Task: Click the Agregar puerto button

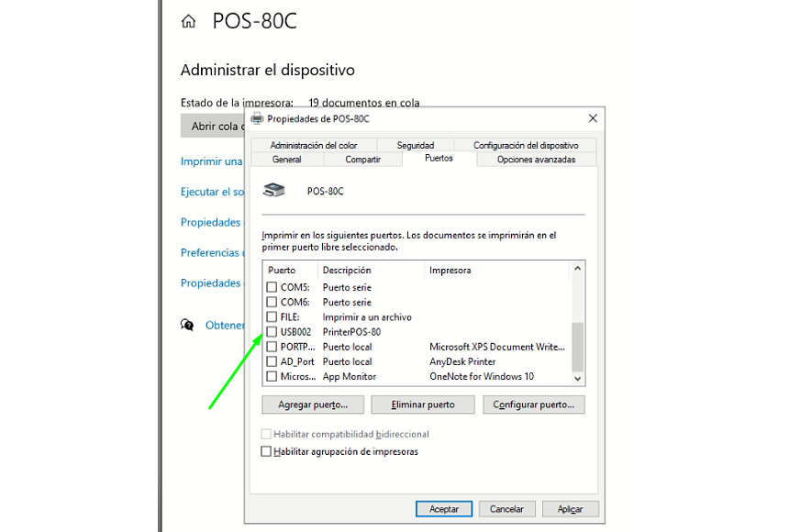Action: [x=312, y=405]
